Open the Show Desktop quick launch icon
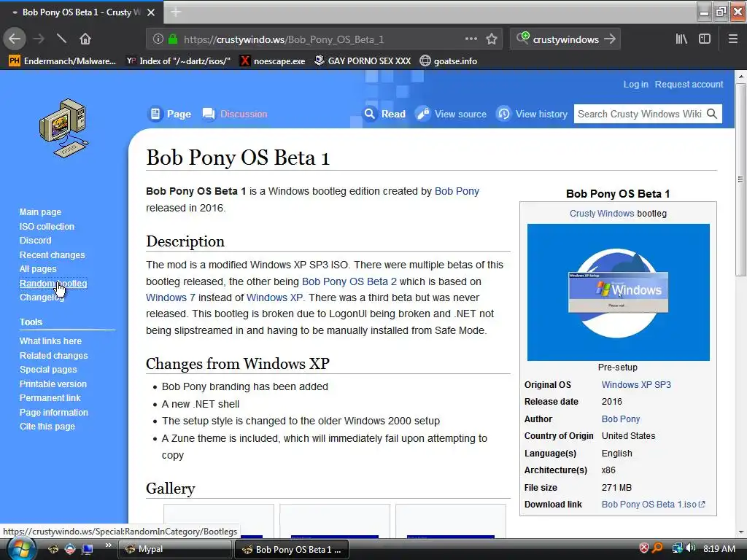Screen dimensions: 747x560 click(88, 549)
